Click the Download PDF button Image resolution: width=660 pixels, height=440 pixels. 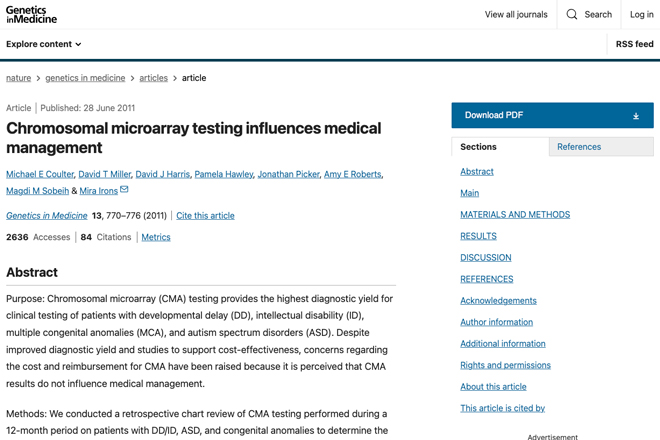point(552,115)
